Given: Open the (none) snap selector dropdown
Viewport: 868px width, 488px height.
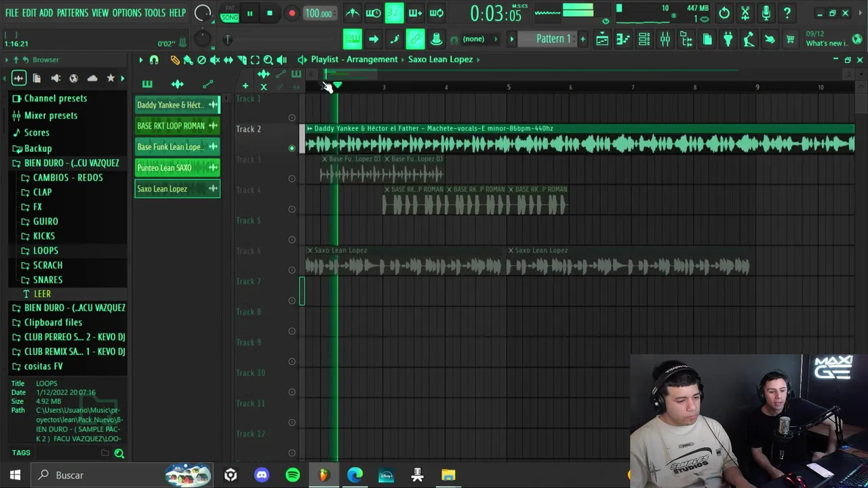Looking at the screenshot, I should pos(479,39).
